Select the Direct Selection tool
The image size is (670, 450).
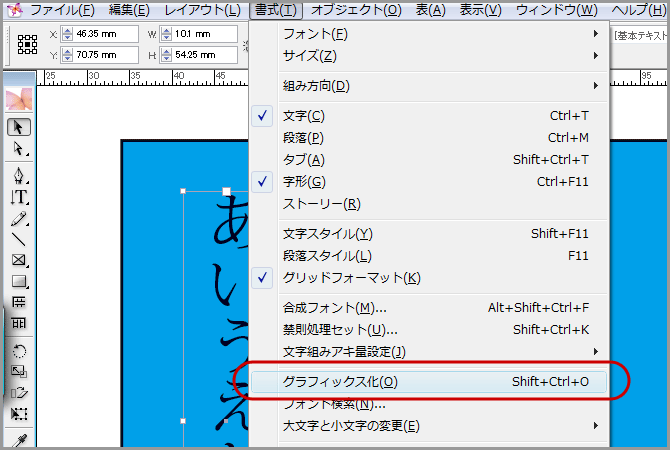tap(19, 149)
